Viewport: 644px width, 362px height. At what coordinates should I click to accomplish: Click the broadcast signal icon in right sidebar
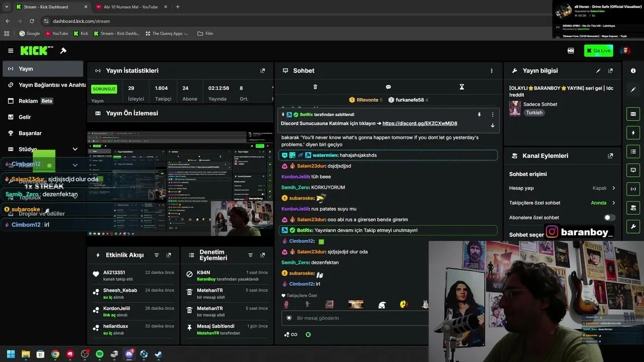point(633,189)
